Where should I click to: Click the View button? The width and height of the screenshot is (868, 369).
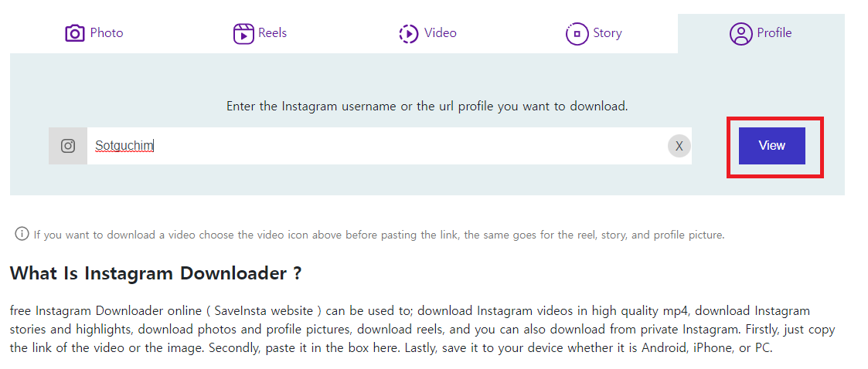click(771, 145)
